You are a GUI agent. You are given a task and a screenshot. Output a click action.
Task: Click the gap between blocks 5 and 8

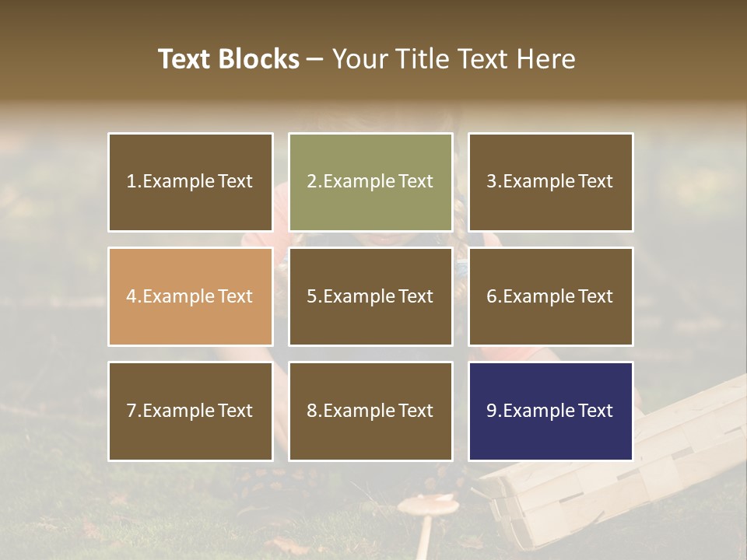coord(370,354)
